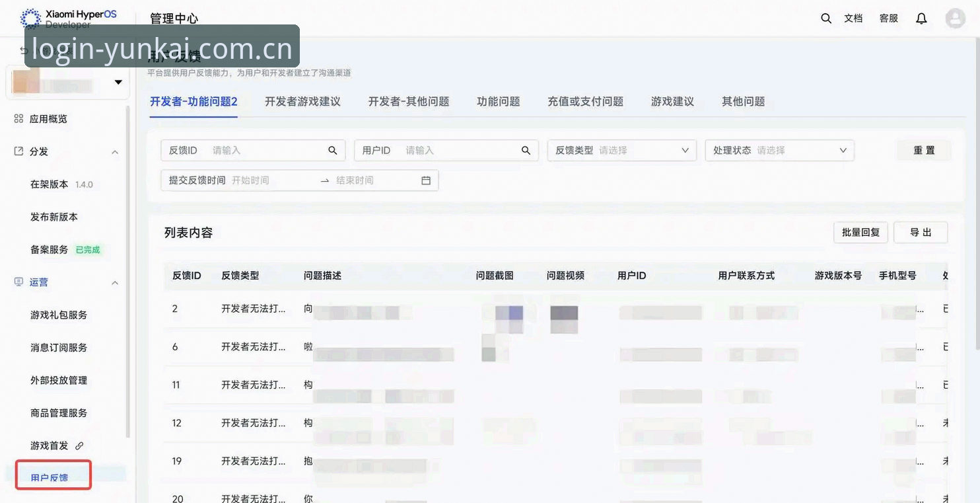Viewport: 980px width, 503px height.
Task: Switch to 功能问题 tab
Action: pos(499,102)
